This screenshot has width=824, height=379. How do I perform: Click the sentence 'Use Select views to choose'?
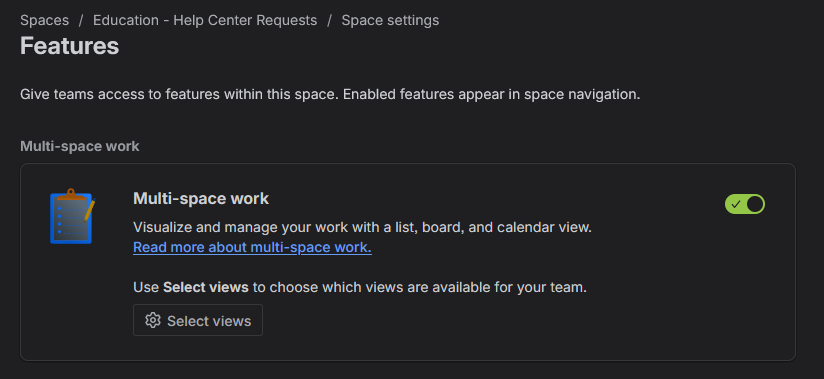(359, 288)
